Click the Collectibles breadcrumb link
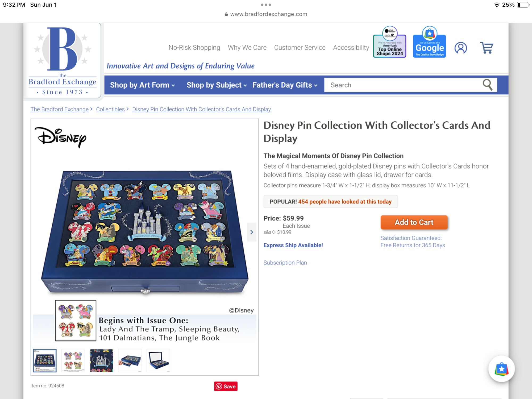The image size is (532, 399). point(110,109)
